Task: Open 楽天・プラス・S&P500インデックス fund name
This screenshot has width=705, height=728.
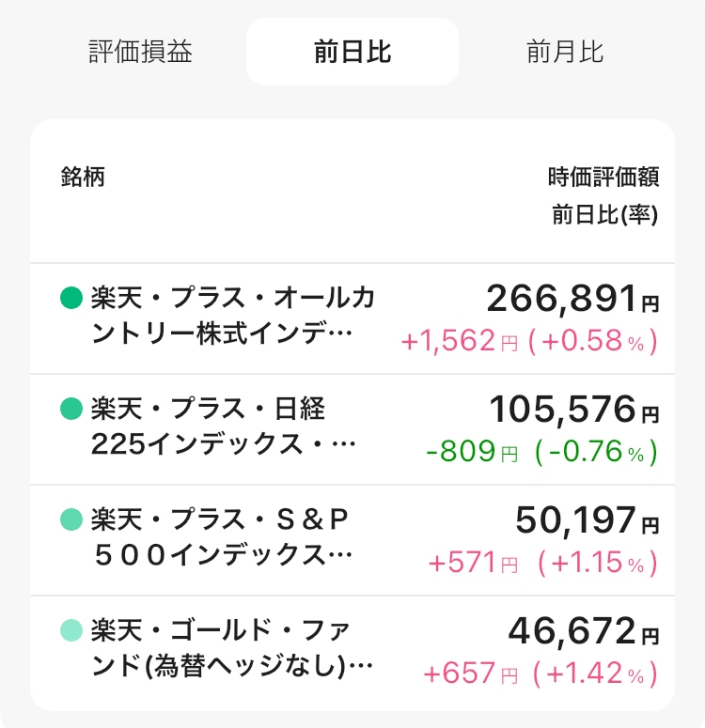Action: click(222, 537)
